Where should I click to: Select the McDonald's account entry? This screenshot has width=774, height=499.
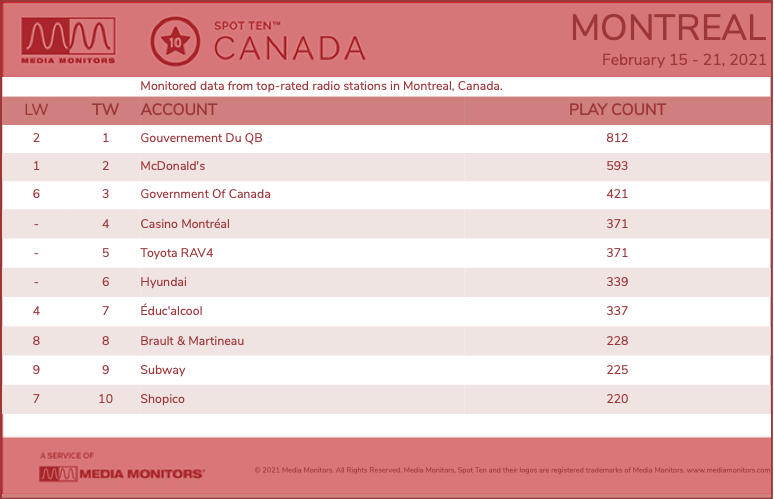[172, 166]
